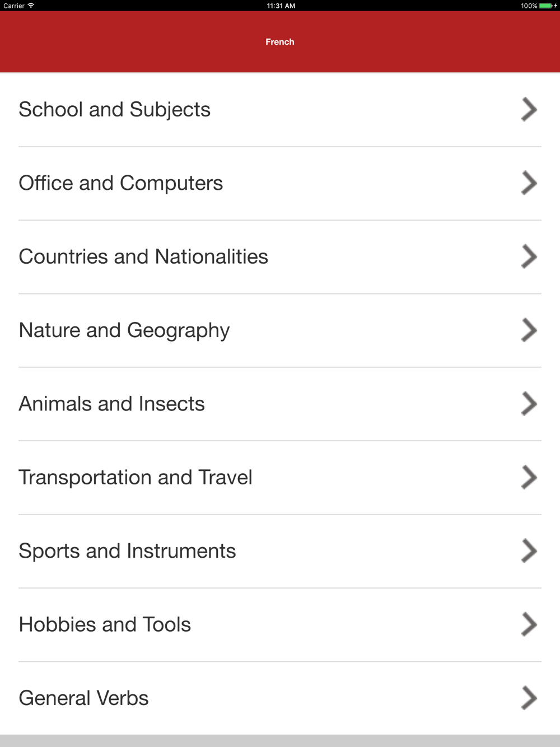Select the General Verbs category
The height and width of the screenshot is (747, 560).
pos(84,698)
